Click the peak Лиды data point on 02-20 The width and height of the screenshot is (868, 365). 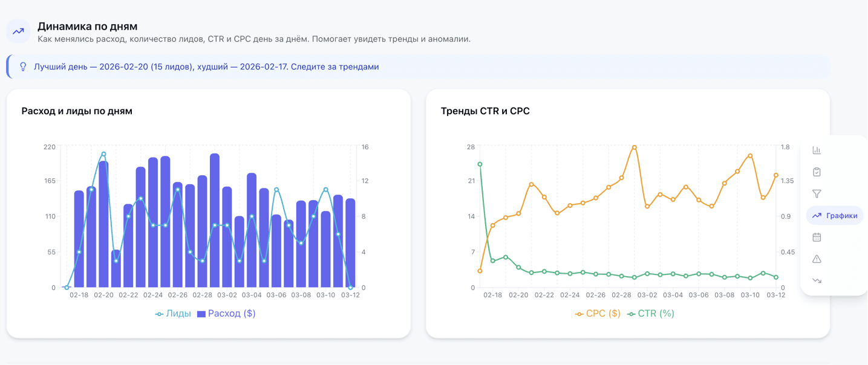click(103, 155)
